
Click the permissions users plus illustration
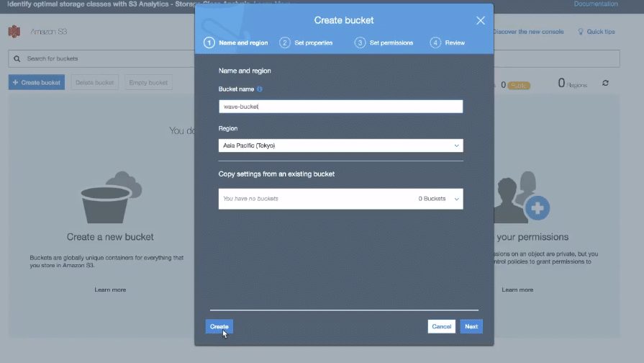coord(522,197)
